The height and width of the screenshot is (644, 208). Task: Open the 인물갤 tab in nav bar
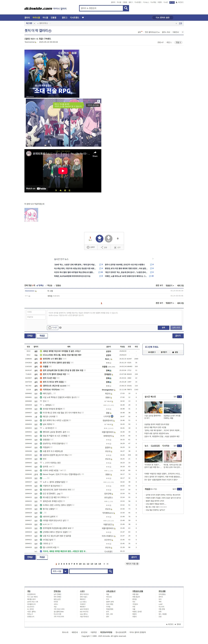point(53,18)
